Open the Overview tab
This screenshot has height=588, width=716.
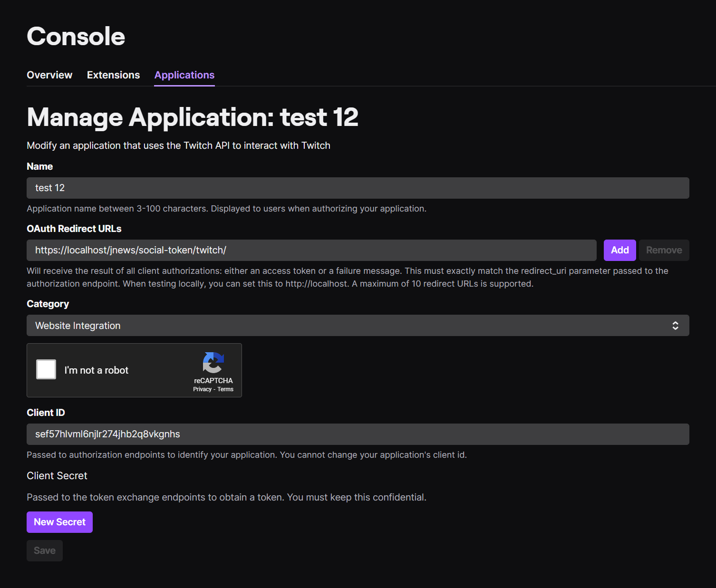coord(49,75)
